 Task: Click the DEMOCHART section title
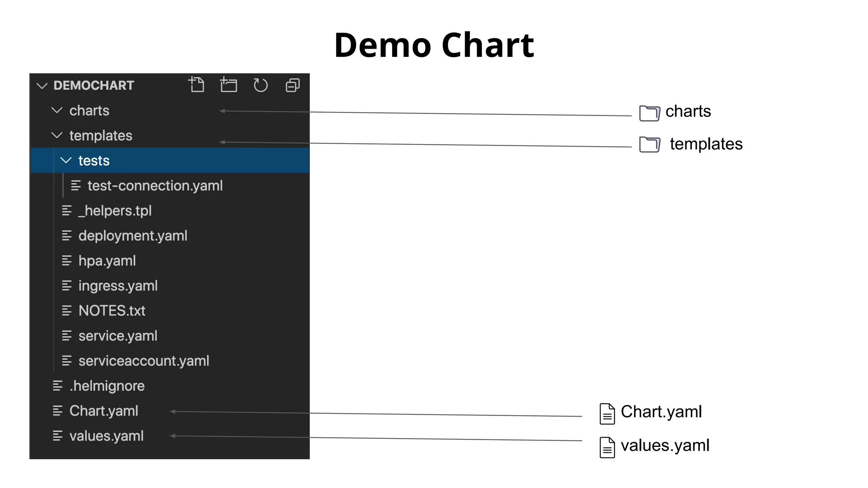94,85
